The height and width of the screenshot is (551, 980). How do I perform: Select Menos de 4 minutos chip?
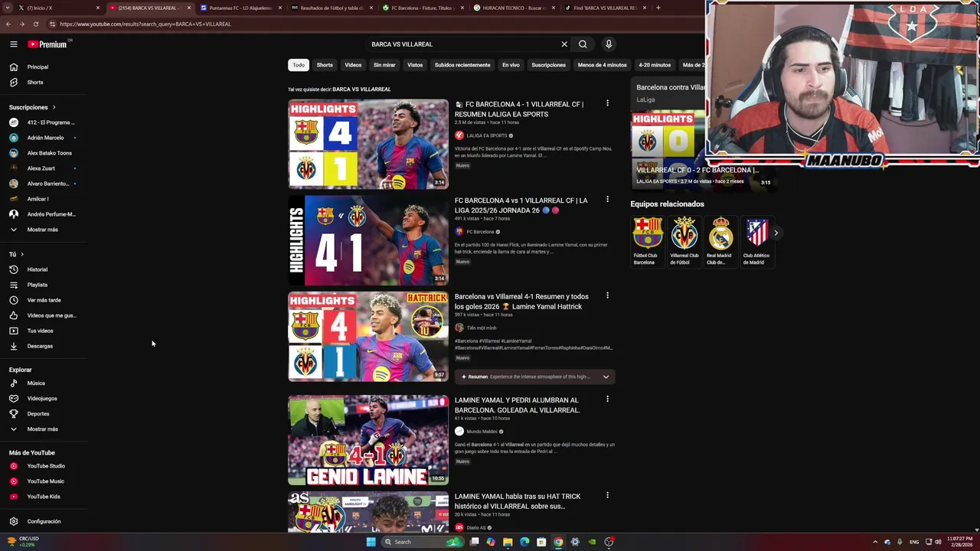point(602,65)
